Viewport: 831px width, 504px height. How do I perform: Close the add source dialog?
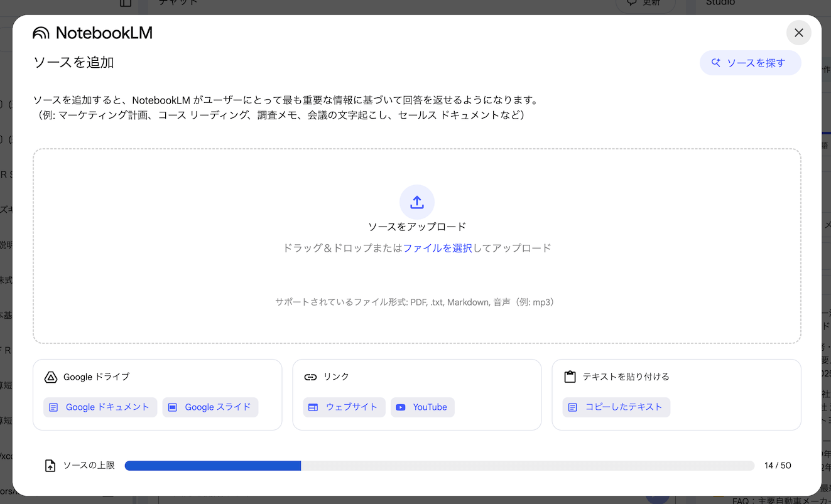tap(798, 33)
